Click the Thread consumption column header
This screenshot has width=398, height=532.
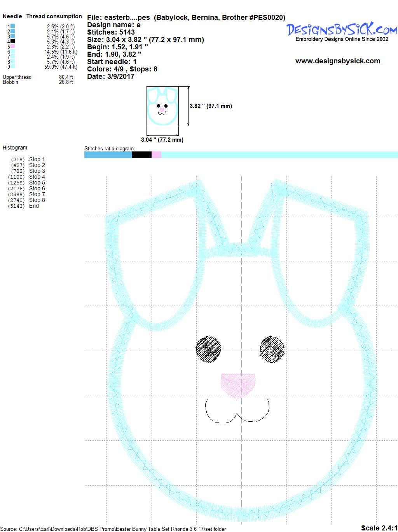click(x=54, y=16)
